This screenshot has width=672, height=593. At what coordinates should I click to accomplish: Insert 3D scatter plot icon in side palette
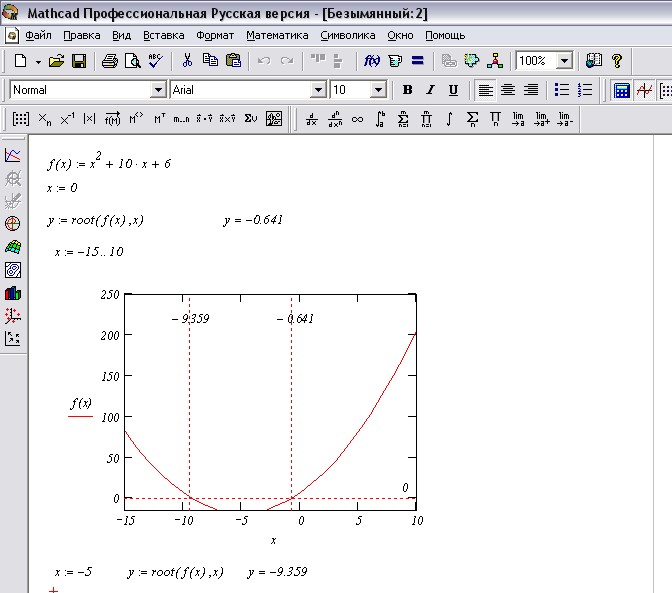[x=13, y=316]
